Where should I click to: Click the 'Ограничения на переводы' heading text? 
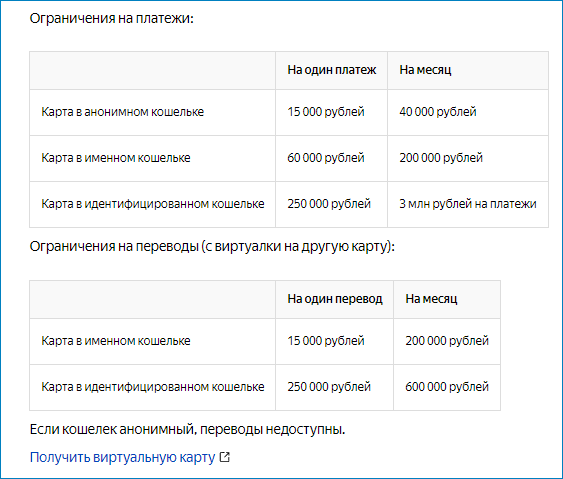pos(114,246)
